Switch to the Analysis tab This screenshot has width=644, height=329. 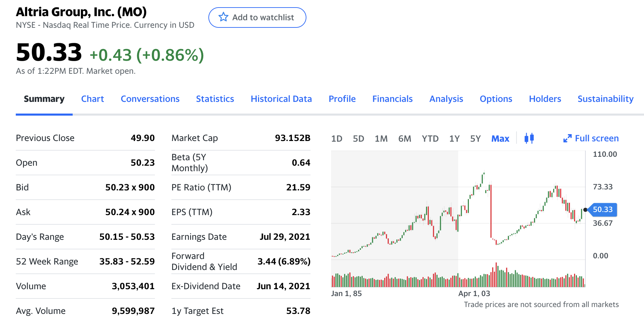(446, 99)
